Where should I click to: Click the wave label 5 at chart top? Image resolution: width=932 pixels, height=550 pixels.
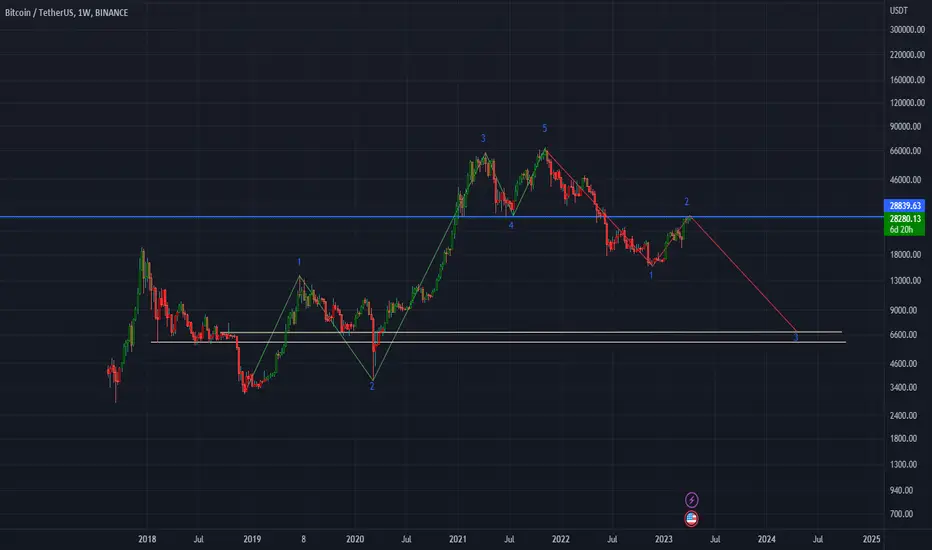(544, 128)
